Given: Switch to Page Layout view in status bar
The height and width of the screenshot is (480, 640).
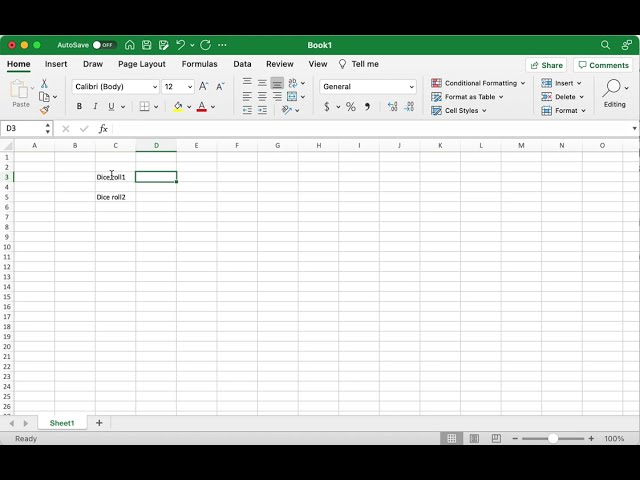Looking at the screenshot, I should coord(474,438).
